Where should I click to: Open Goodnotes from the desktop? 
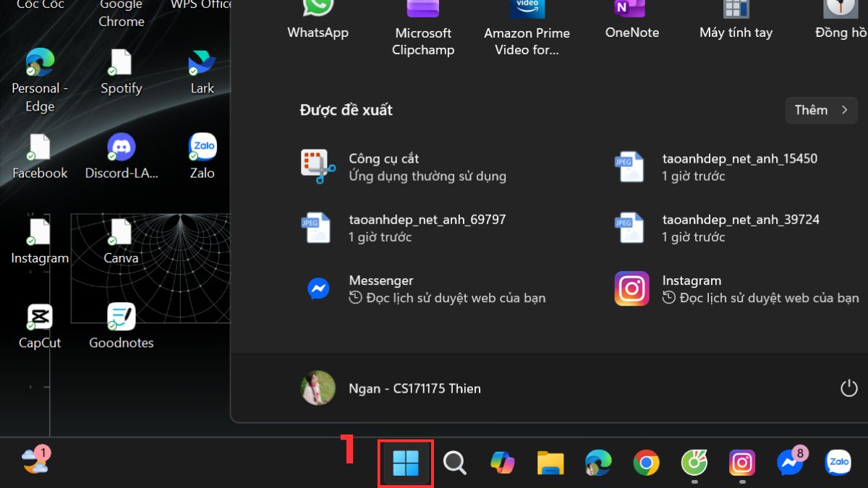(121, 322)
